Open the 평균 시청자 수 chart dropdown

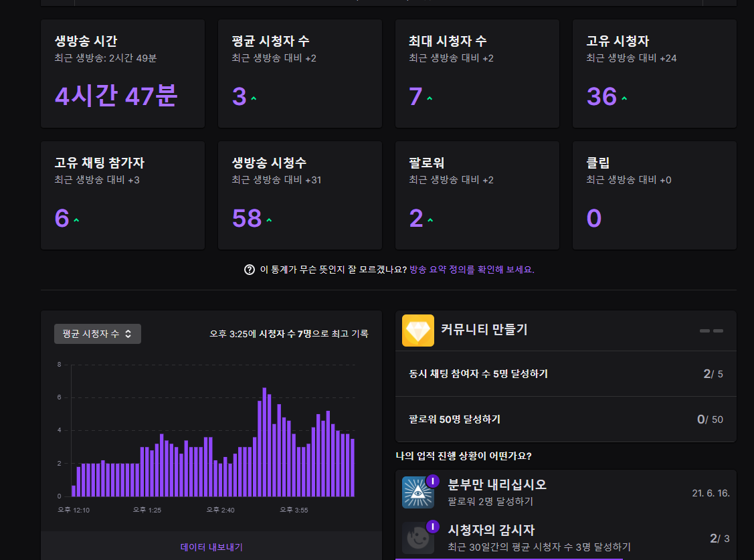98,334
